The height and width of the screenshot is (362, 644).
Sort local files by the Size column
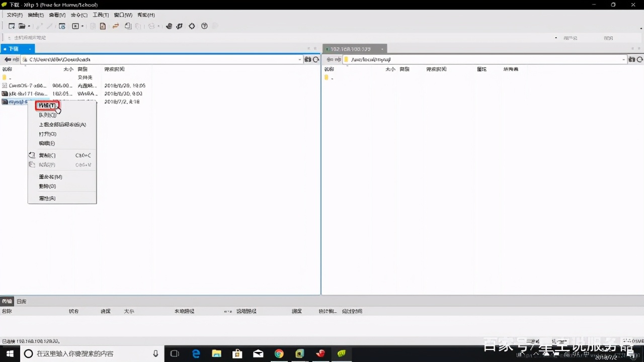coord(68,69)
